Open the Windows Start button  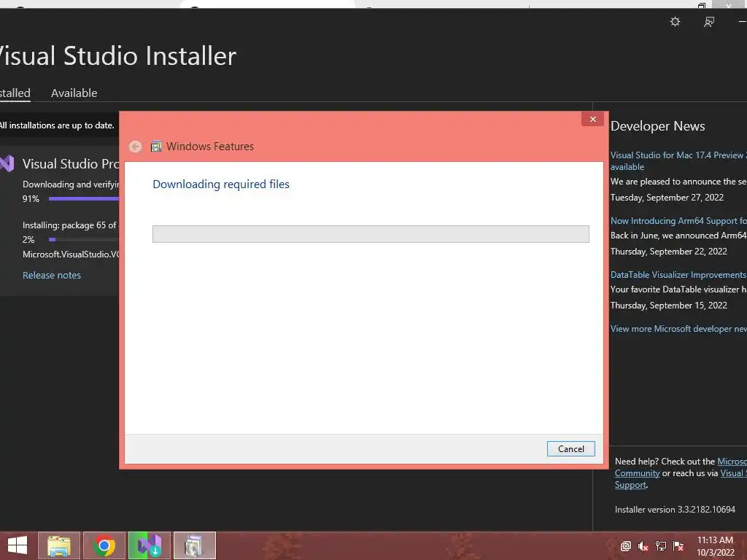[18, 545]
